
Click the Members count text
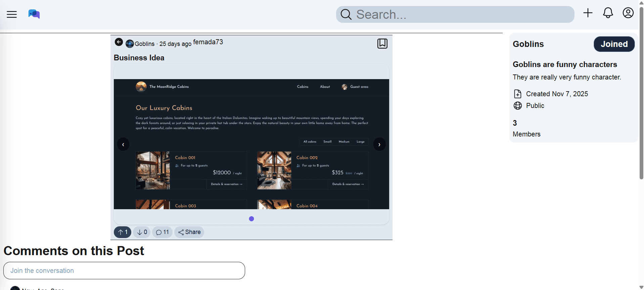coord(526,134)
